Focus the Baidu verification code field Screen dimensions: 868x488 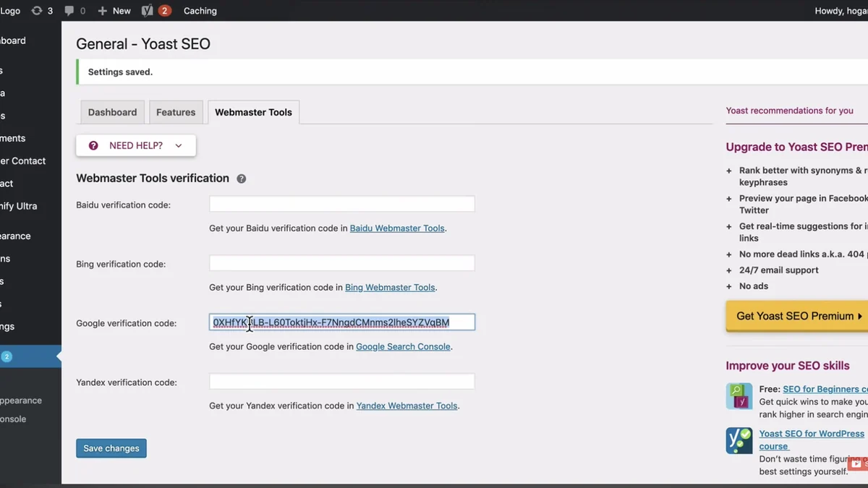(x=342, y=204)
